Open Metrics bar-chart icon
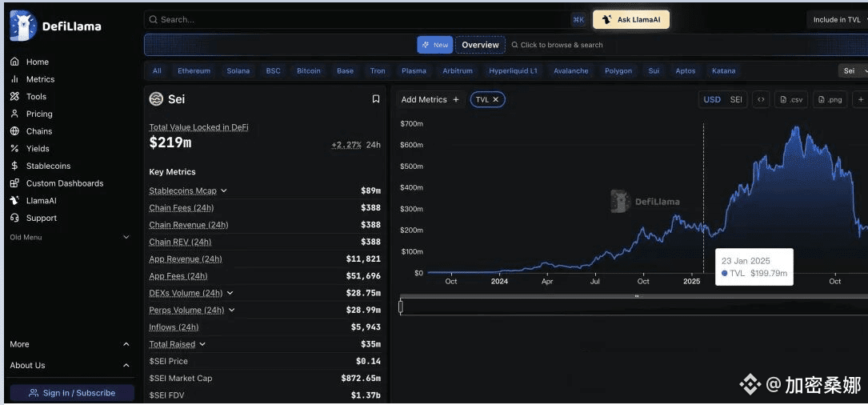Viewport: 868px width, 405px height. coord(15,79)
